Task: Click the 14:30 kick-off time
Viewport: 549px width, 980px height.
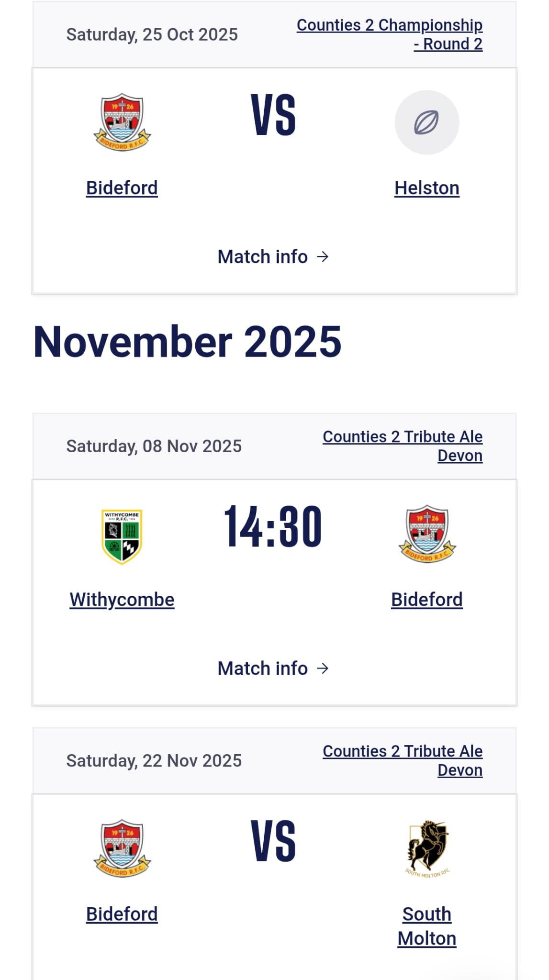Action: tap(273, 526)
